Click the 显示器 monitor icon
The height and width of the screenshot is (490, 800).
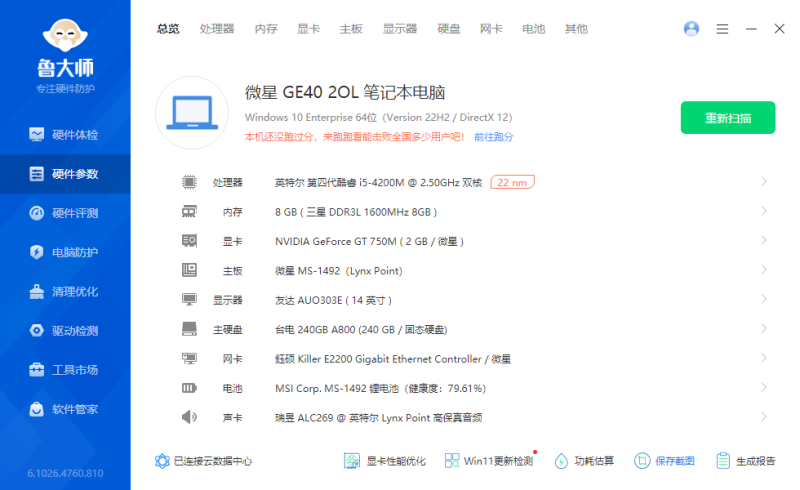pos(189,299)
